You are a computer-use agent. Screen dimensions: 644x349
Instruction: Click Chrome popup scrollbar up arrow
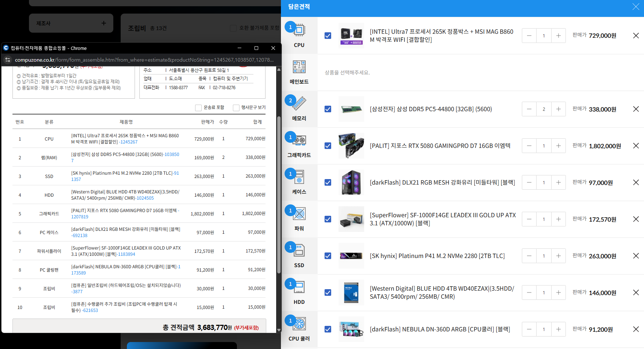tap(279, 69)
